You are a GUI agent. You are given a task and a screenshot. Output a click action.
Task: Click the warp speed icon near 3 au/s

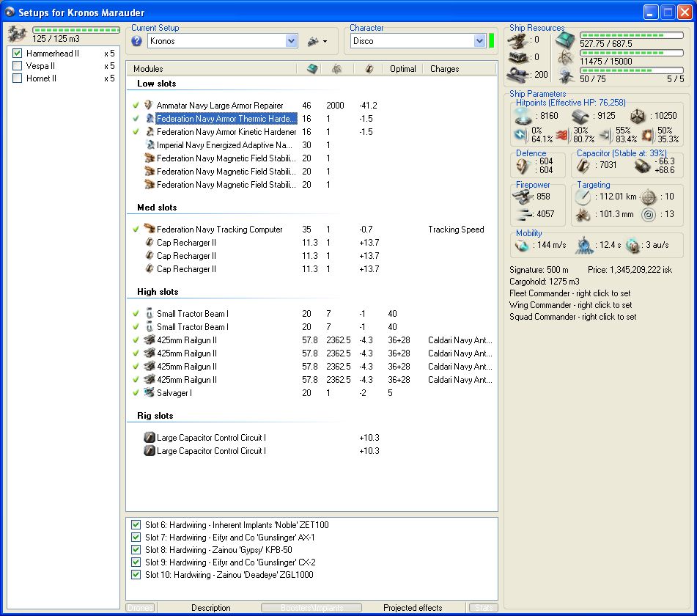pos(632,245)
